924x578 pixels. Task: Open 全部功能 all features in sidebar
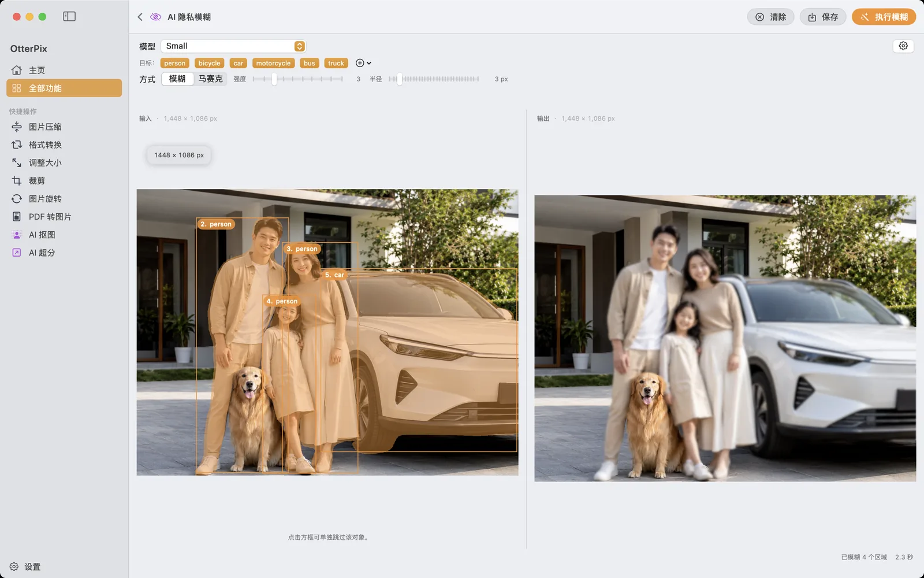click(64, 88)
